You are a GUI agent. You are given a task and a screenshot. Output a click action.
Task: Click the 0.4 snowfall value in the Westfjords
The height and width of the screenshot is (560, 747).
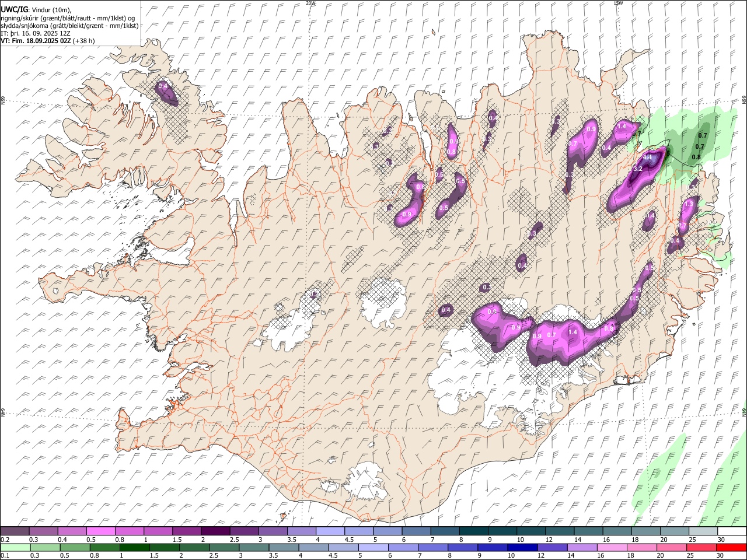pyautogui.click(x=163, y=86)
